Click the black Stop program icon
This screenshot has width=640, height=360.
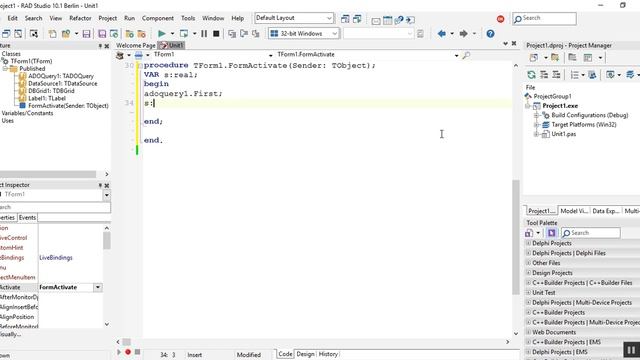[216, 33]
